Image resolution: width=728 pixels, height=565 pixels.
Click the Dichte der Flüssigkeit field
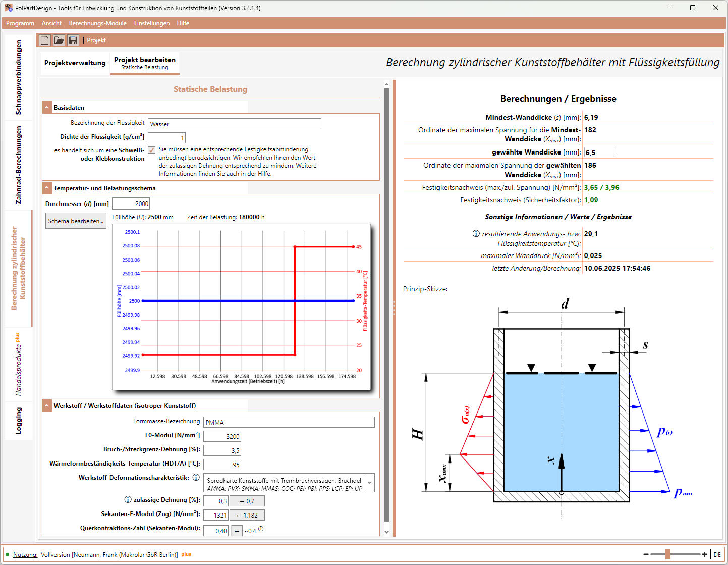[167, 138]
